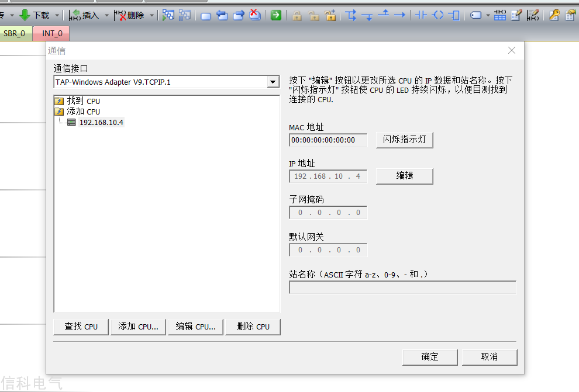Open the Download dropdown arrow
This screenshot has width=579, height=392.
tap(57, 16)
